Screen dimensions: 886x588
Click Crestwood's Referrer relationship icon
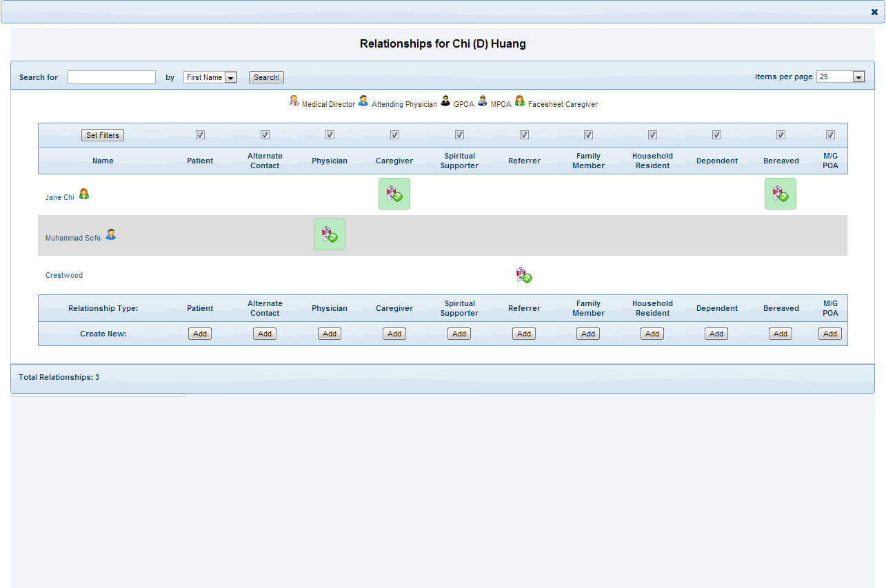click(524, 275)
